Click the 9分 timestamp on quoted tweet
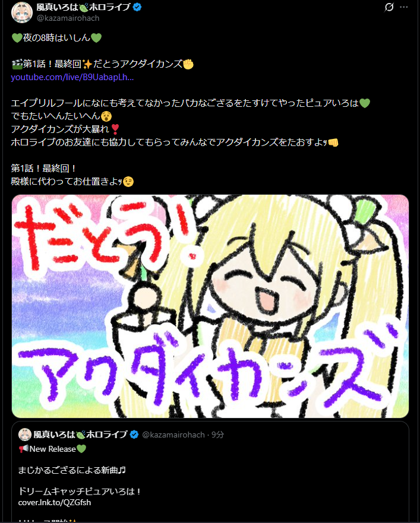Viewport: 420px width, 523px height. pos(217,435)
